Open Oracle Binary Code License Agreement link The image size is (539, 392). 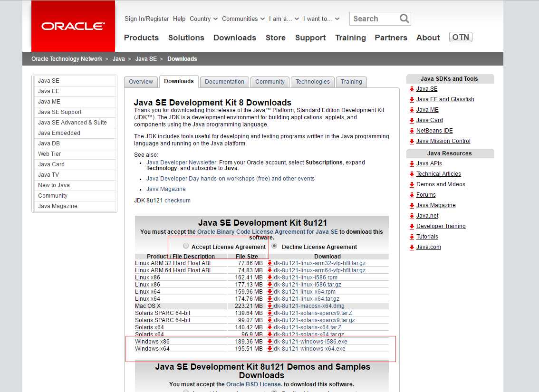point(268,231)
